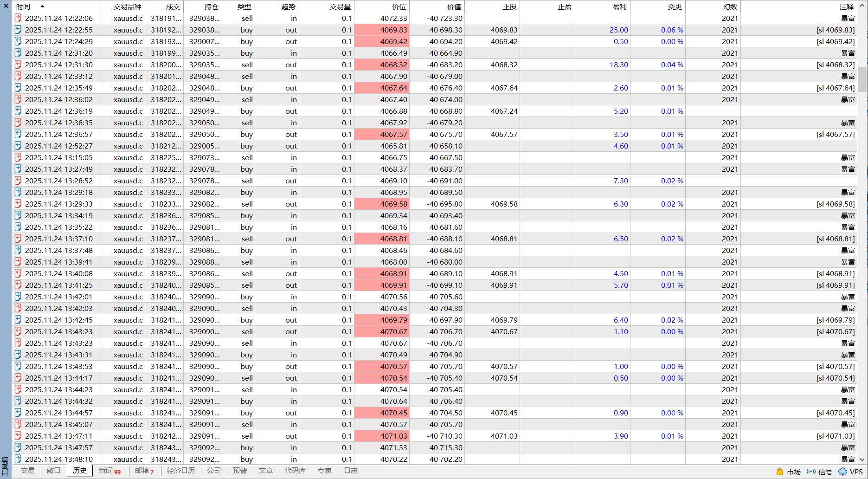Sort by the 价位 (Price) column header
Image resolution: width=868 pixels, height=479 pixels.
(x=399, y=6)
